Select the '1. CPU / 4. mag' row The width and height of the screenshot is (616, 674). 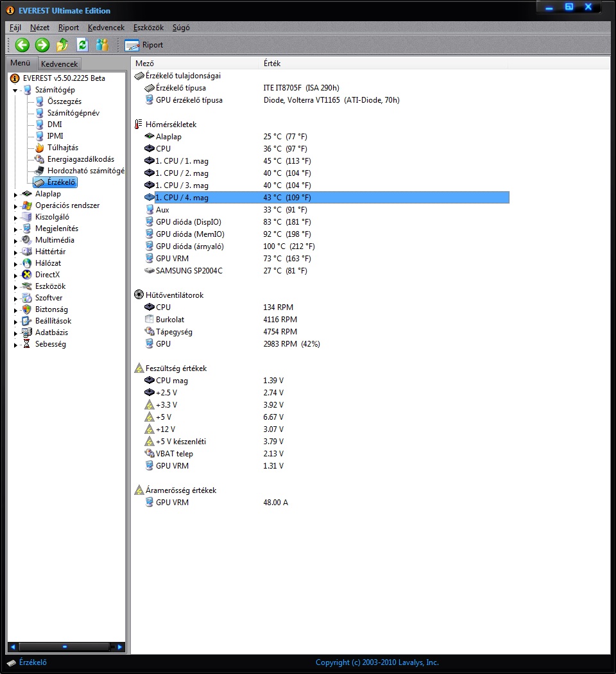(x=327, y=197)
